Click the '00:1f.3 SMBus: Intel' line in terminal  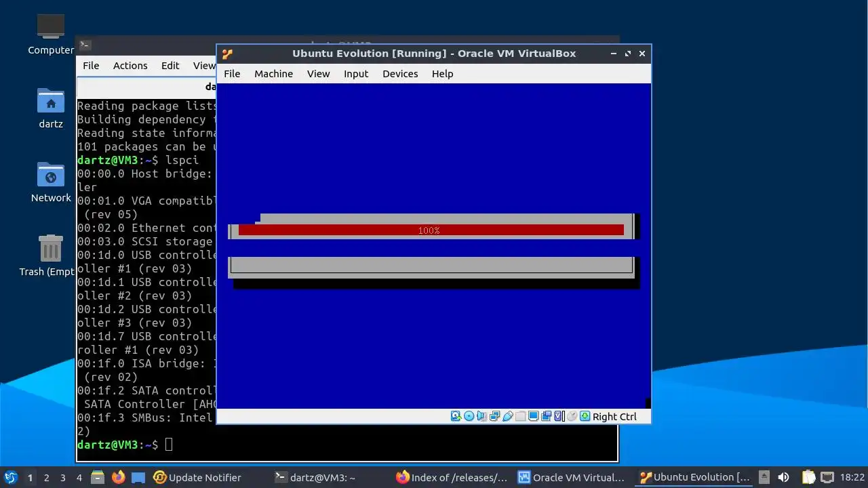pyautogui.click(x=146, y=418)
